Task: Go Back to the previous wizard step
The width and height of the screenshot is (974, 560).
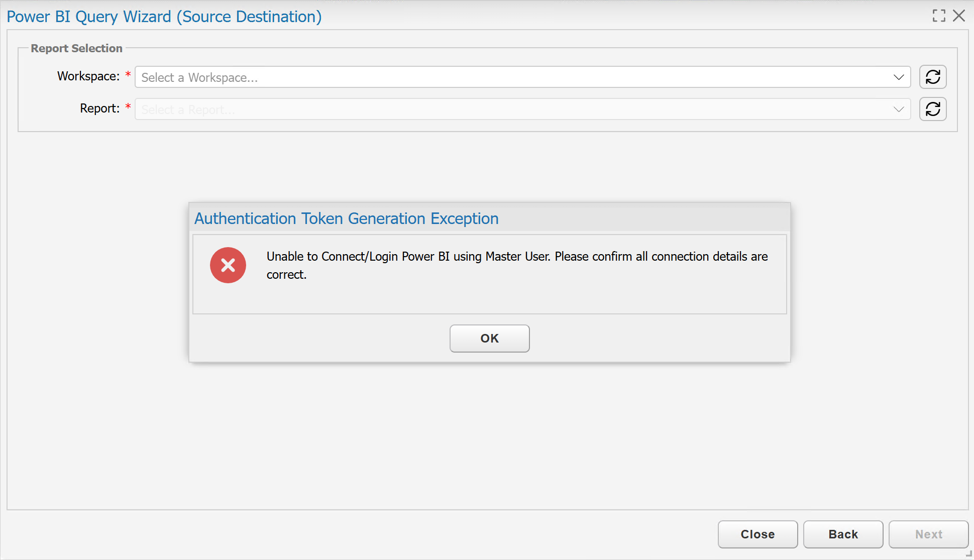Action: [843, 534]
